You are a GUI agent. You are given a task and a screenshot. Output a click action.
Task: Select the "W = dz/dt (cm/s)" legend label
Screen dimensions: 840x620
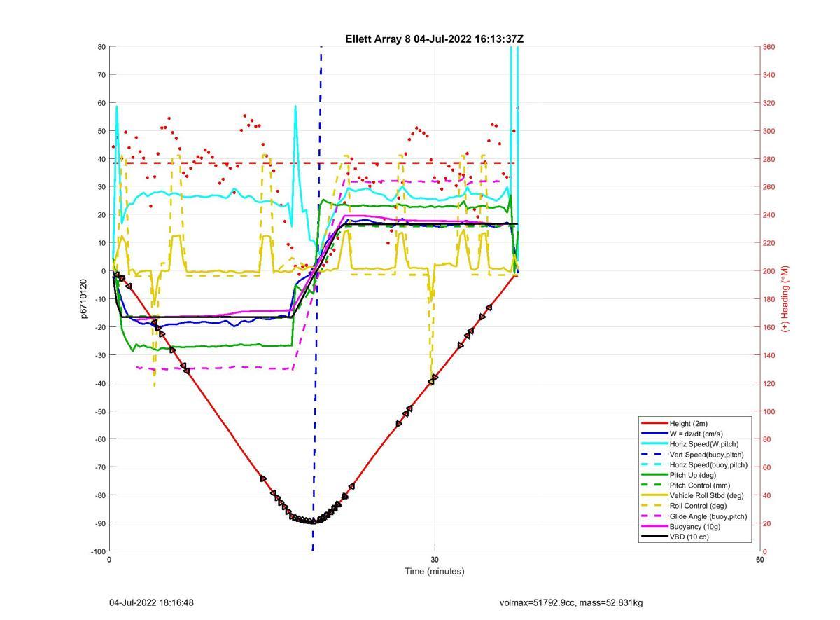696,434
